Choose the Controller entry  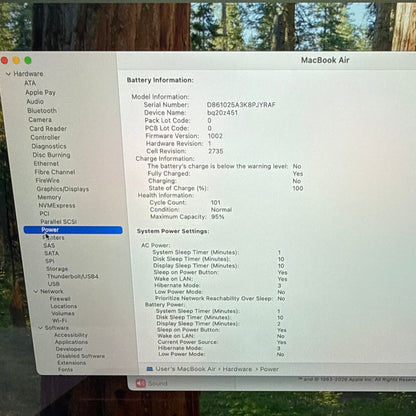45,137
